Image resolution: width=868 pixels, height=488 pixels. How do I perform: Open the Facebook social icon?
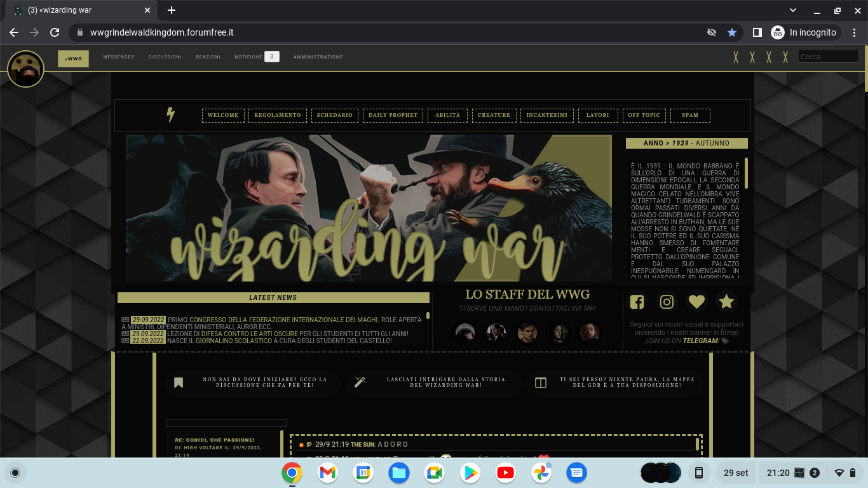637,302
